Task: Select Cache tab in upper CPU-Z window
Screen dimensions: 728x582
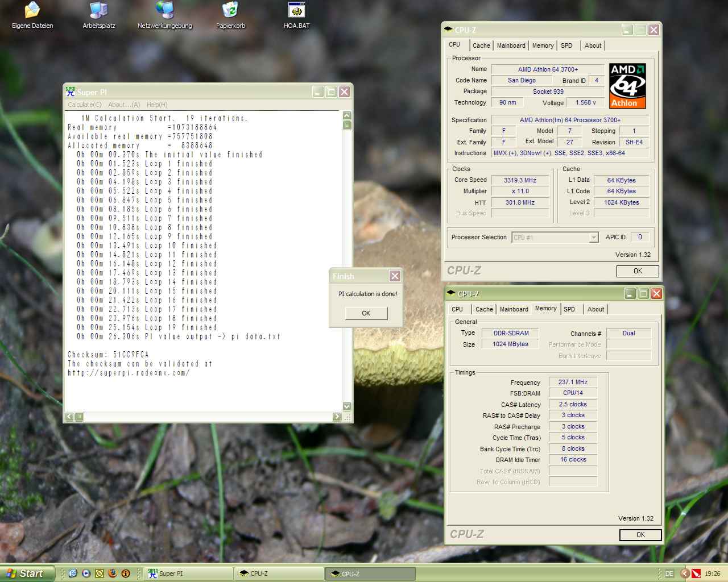Action: point(481,45)
